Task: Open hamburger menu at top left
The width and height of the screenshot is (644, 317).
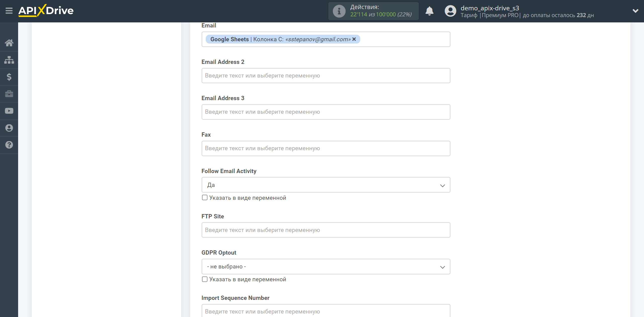Action: pyautogui.click(x=9, y=11)
